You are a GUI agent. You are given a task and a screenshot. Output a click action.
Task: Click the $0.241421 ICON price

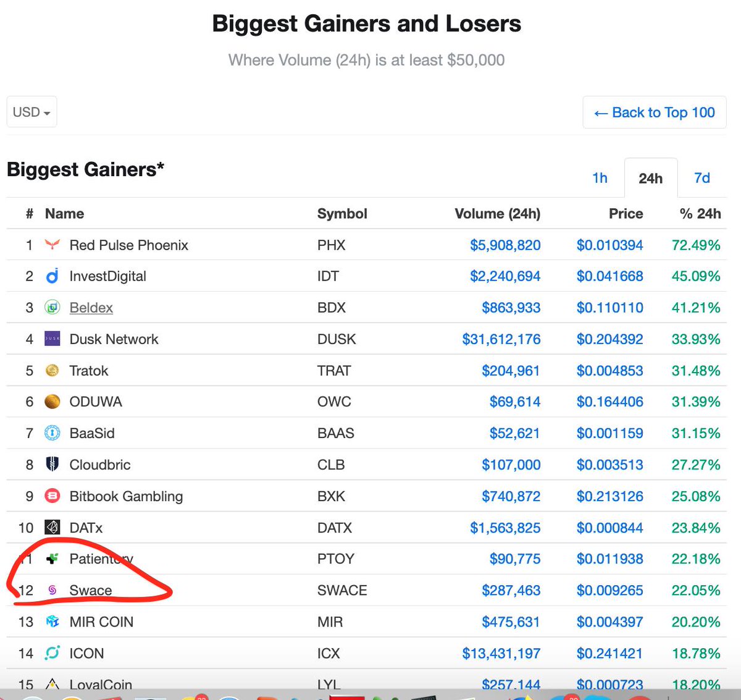click(x=610, y=653)
